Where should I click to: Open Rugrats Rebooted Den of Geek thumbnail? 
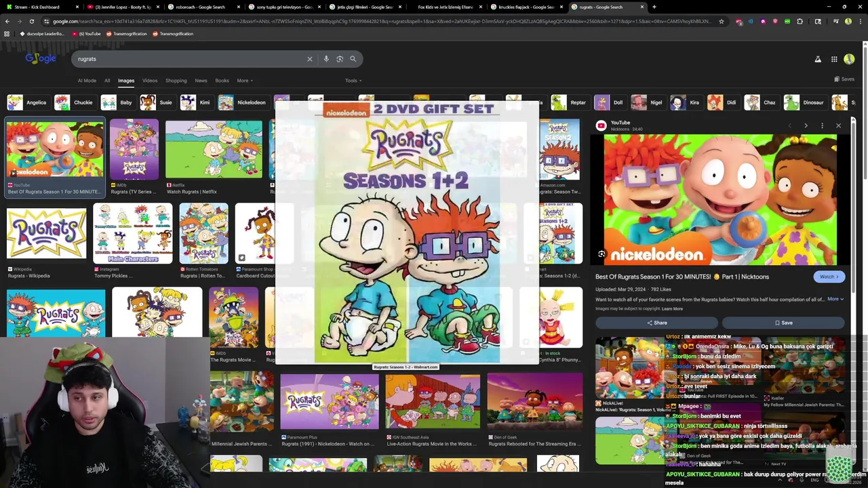[x=534, y=402]
